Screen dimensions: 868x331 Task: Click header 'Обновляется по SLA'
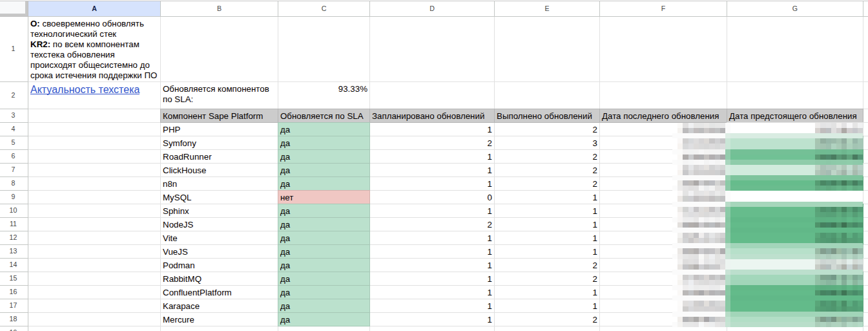coord(324,116)
